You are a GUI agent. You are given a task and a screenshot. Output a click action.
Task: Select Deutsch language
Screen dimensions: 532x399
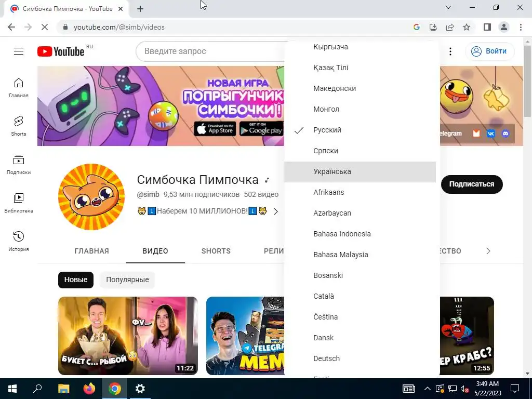tap(360, 358)
